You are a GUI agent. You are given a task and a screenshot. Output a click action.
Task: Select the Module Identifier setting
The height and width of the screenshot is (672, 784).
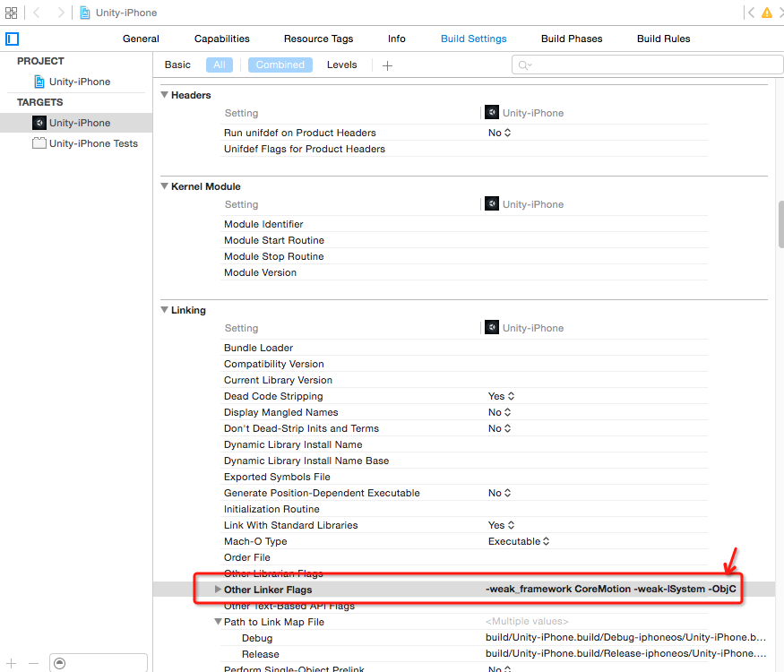tap(464, 224)
